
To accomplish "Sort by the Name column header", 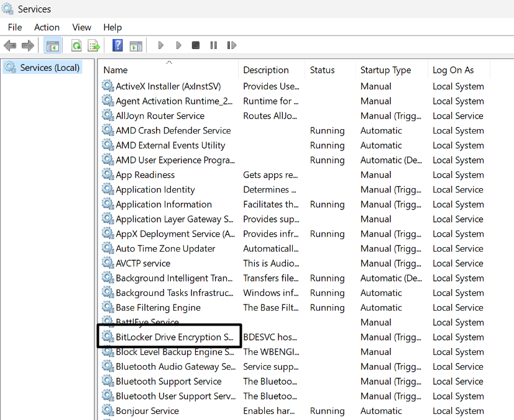I will click(x=116, y=70).
